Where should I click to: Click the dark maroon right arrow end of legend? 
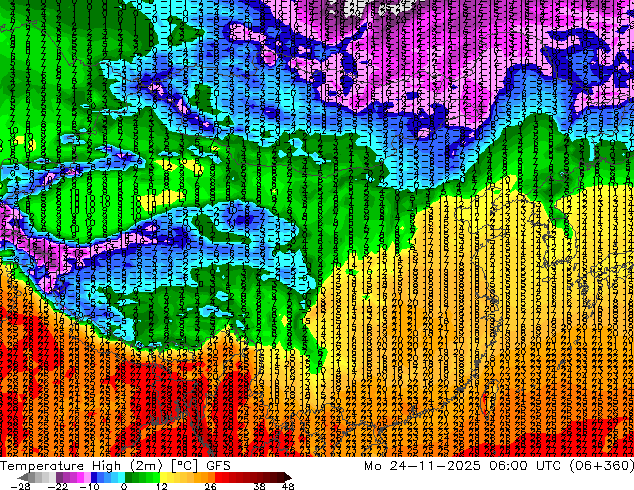click(x=288, y=477)
